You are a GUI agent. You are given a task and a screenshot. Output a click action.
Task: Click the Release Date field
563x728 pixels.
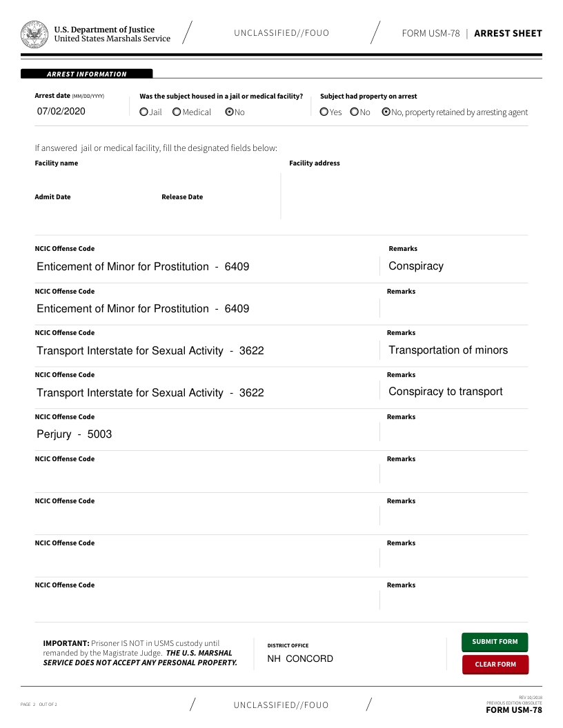[217, 211]
